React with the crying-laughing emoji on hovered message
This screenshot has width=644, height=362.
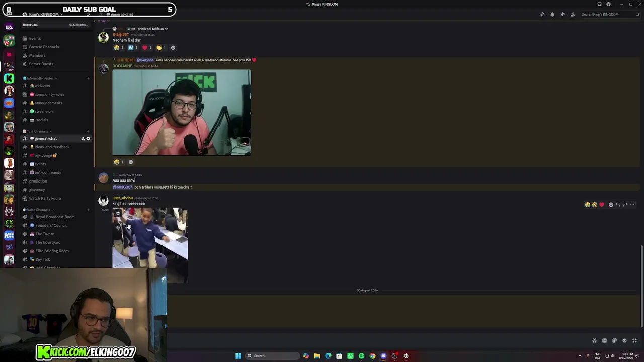[587, 205]
